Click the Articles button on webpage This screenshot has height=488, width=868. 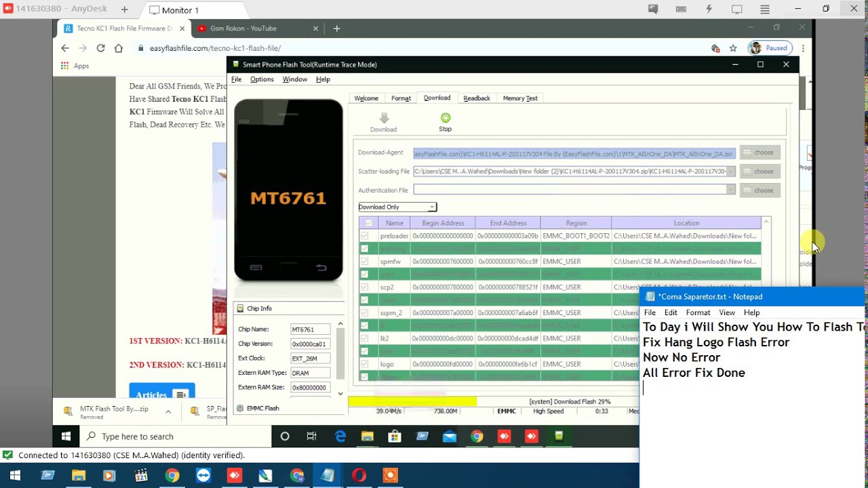pos(161,393)
